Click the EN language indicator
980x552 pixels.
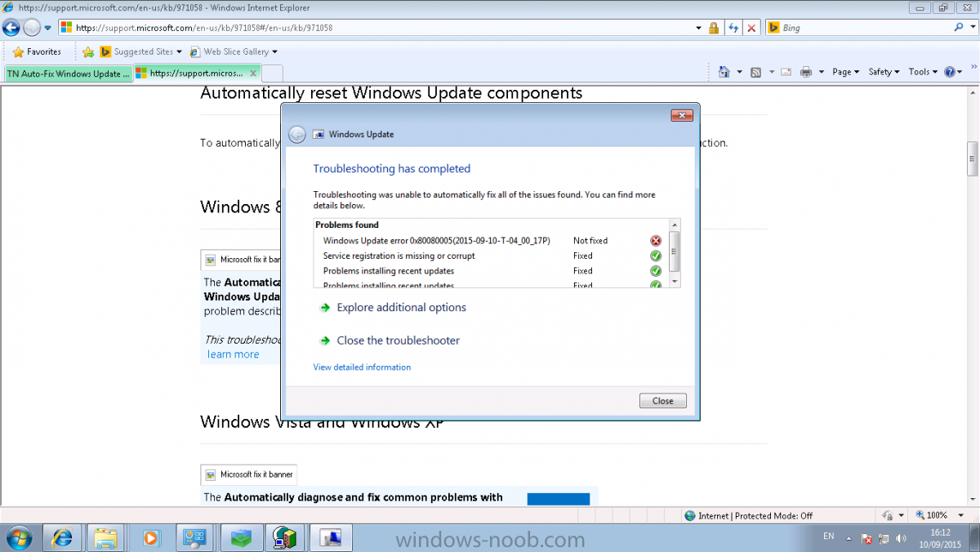coord(829,536)
